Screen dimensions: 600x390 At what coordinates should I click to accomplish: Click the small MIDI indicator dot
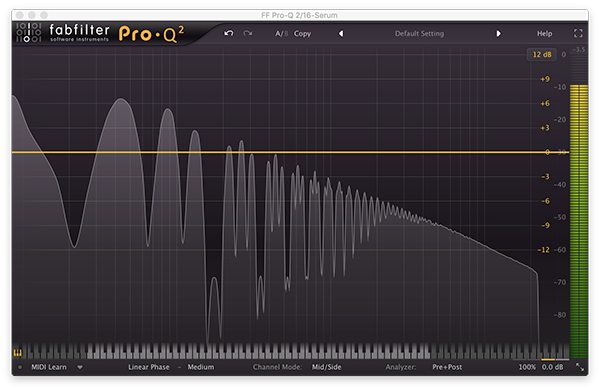point(20,367)
